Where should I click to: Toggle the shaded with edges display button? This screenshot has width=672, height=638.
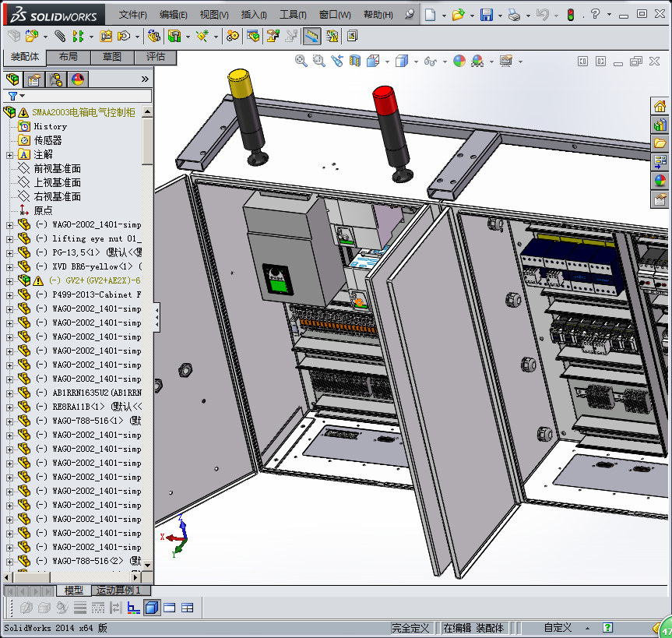pyautogui.click(x=152, y=608)
